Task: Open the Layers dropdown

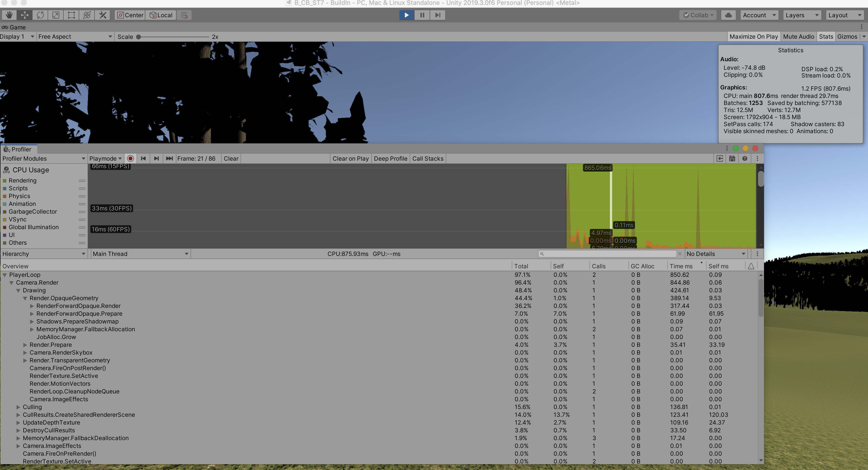Action: point(801,15)
